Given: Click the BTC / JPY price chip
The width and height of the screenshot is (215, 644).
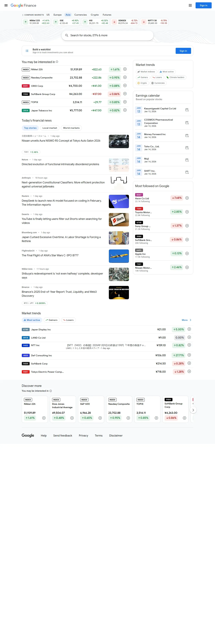Looking at the screenshot, I should (x=35, y=303).
